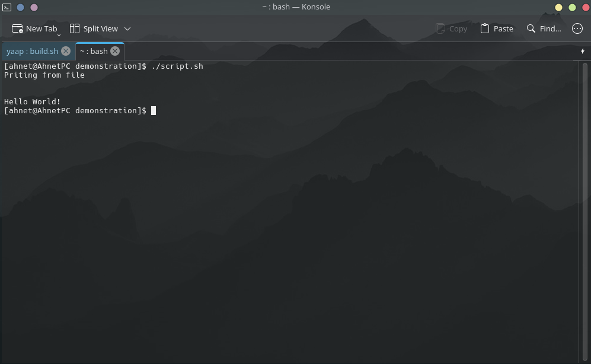Close the ~ : bash tab
The width and height of the screenshot is (591, 364).
tap(115, 51)
